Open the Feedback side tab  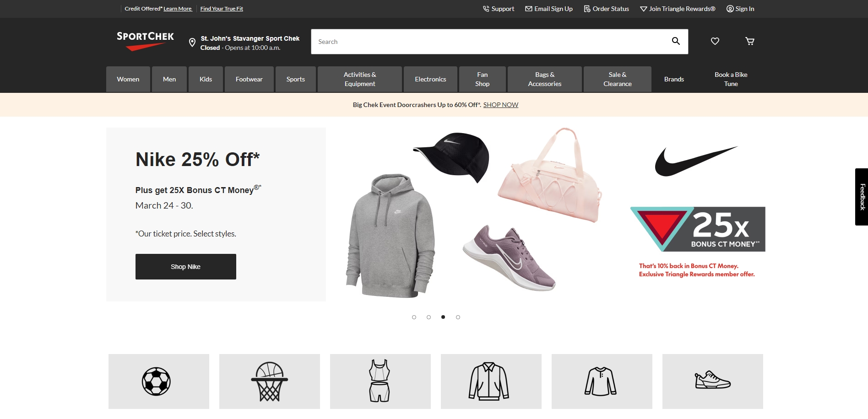862,197
